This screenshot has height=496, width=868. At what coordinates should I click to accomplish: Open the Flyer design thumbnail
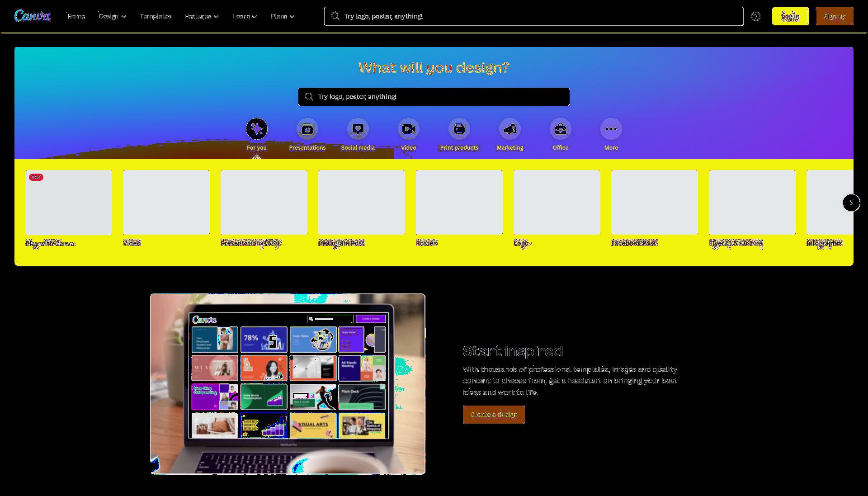point(752,203)
